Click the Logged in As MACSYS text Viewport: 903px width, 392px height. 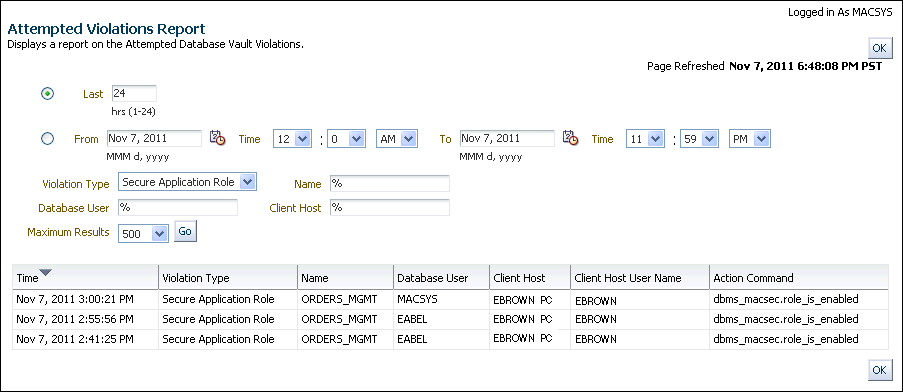click(840, 12)
